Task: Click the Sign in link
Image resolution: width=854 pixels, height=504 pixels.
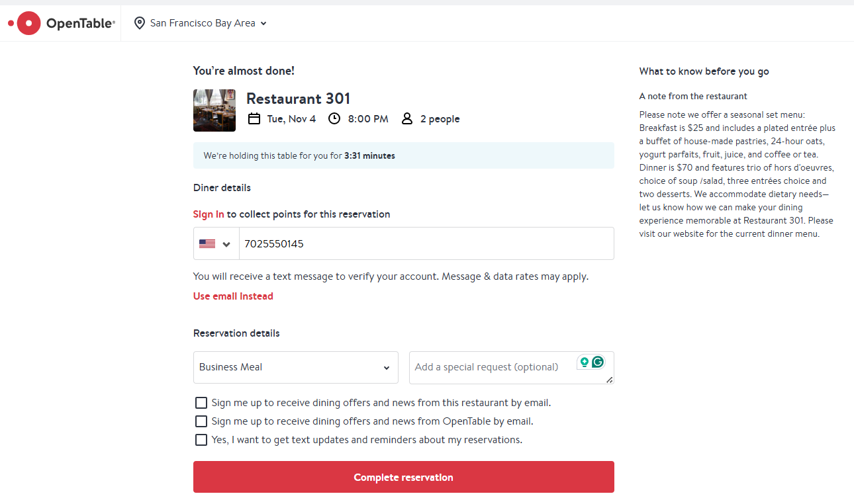Action: pos(209,214)
